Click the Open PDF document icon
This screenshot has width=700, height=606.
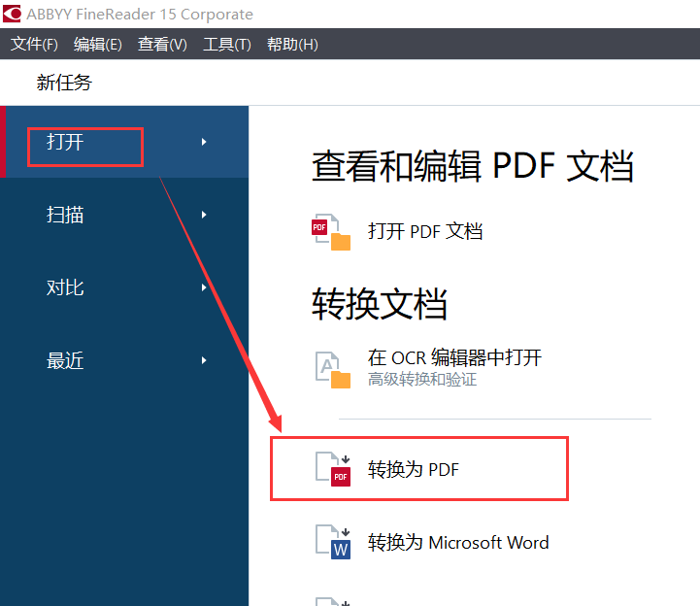pyautogui.click(x=331, y=232)
